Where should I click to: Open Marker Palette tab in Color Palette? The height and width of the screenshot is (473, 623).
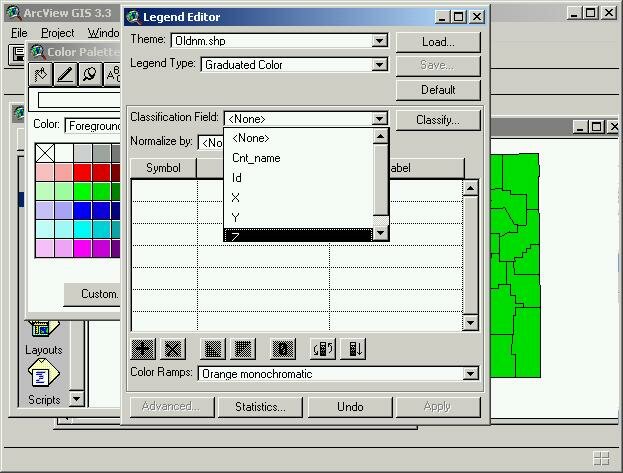coord(90,74)
